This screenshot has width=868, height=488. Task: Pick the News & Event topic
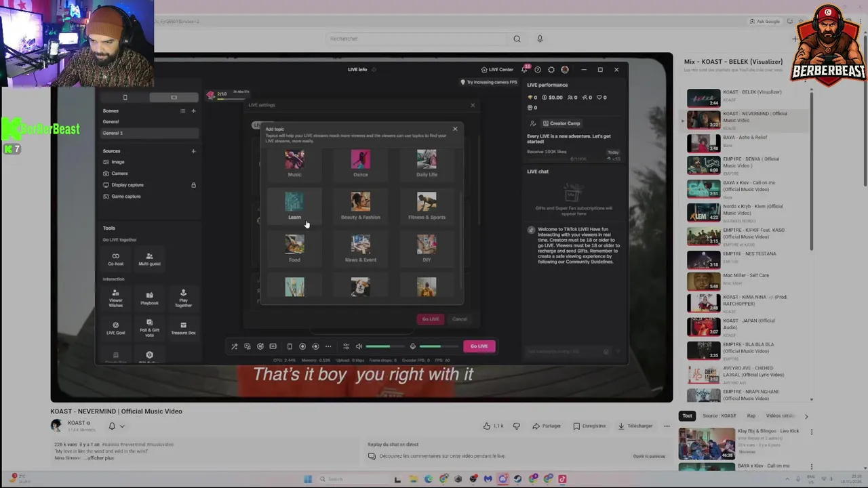click(x=361, y=249)
